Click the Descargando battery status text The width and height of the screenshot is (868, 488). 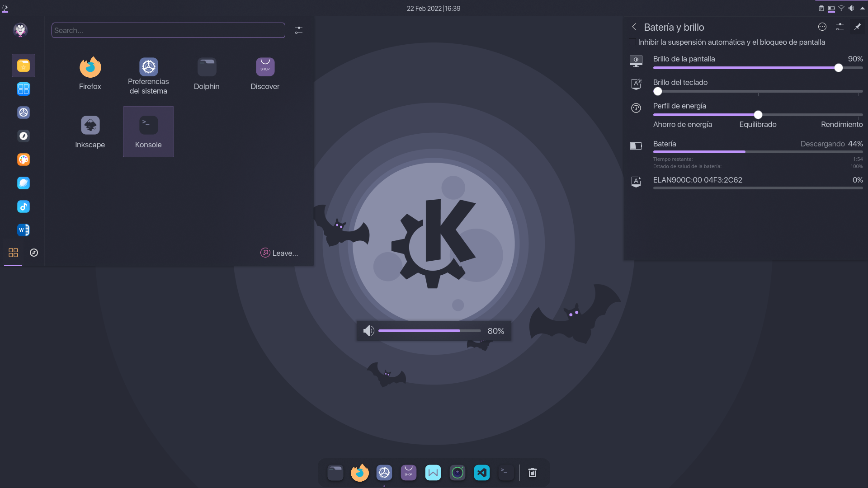822,144
